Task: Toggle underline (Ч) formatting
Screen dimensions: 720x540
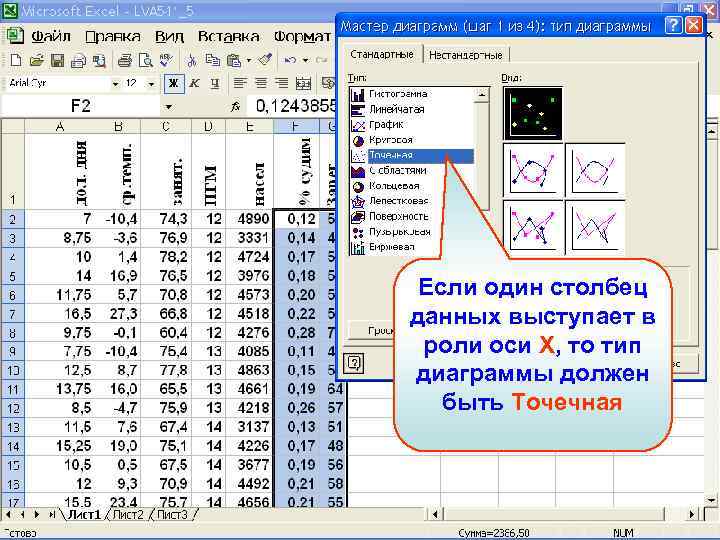Action: [x=215, y=83]
